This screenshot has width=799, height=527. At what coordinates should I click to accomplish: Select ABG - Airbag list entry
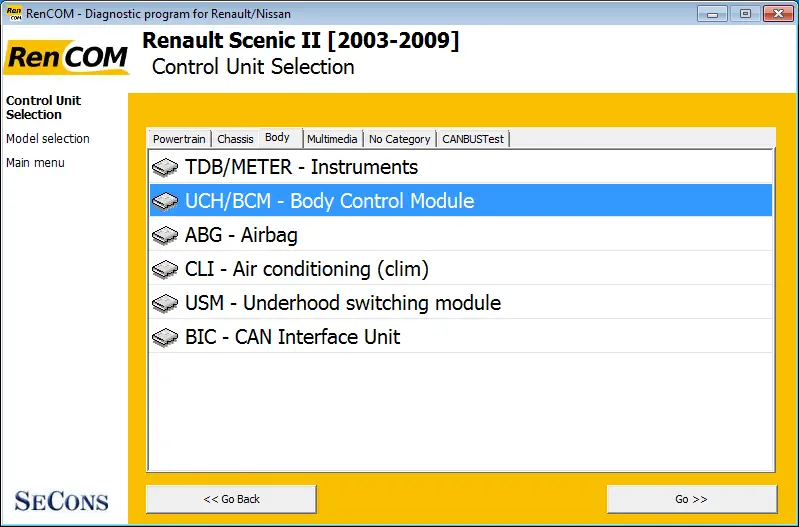461,235
